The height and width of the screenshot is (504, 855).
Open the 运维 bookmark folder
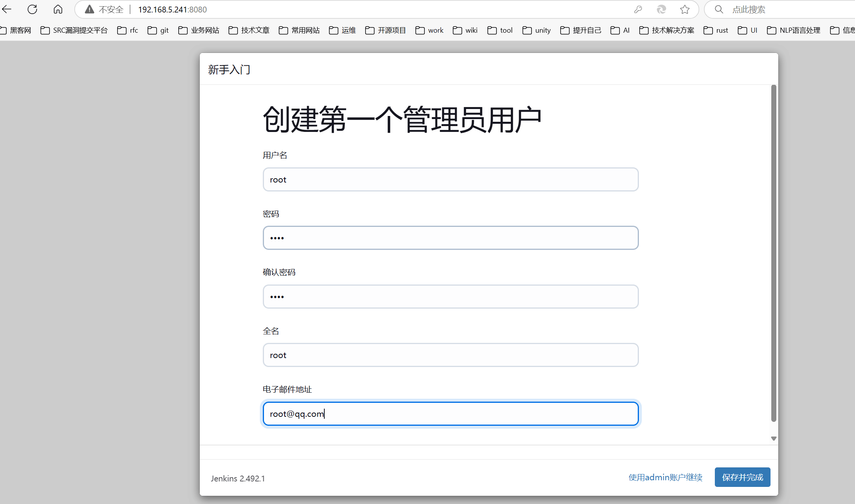pyautogui.click(x=343, y=30)
